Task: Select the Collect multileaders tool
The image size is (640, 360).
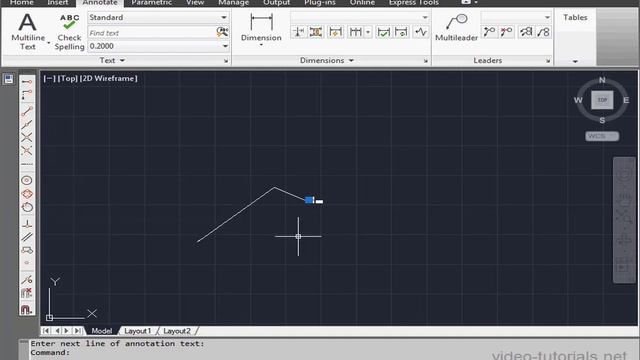Action: 543,32
